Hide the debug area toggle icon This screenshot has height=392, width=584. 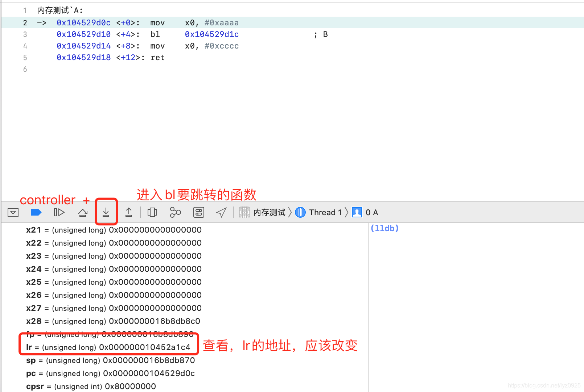(13, 212)
